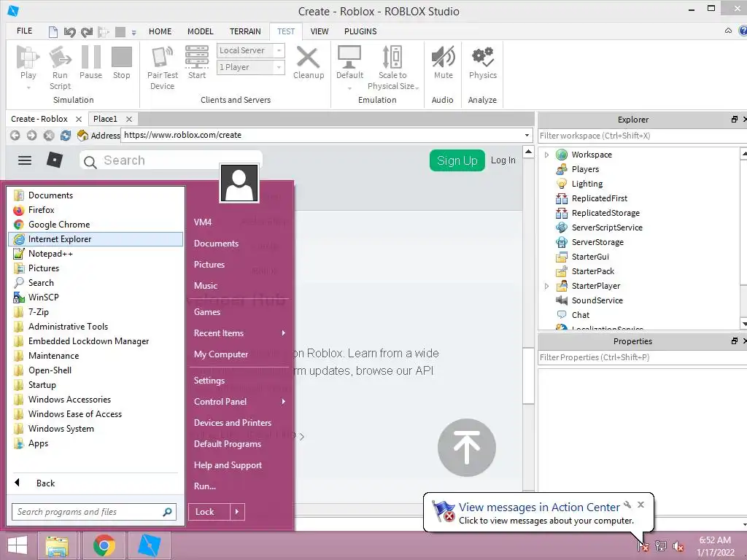Screen dimensions: 747x560
Task: Switch to the VIEW ribbon tab
Action: [x=320, y=31]
